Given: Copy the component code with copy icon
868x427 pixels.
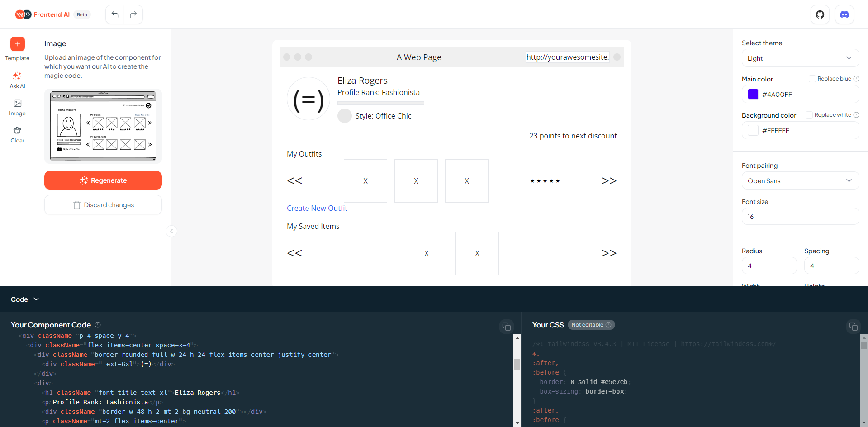Looking at the screenshot, I should [x=507, y=327].
